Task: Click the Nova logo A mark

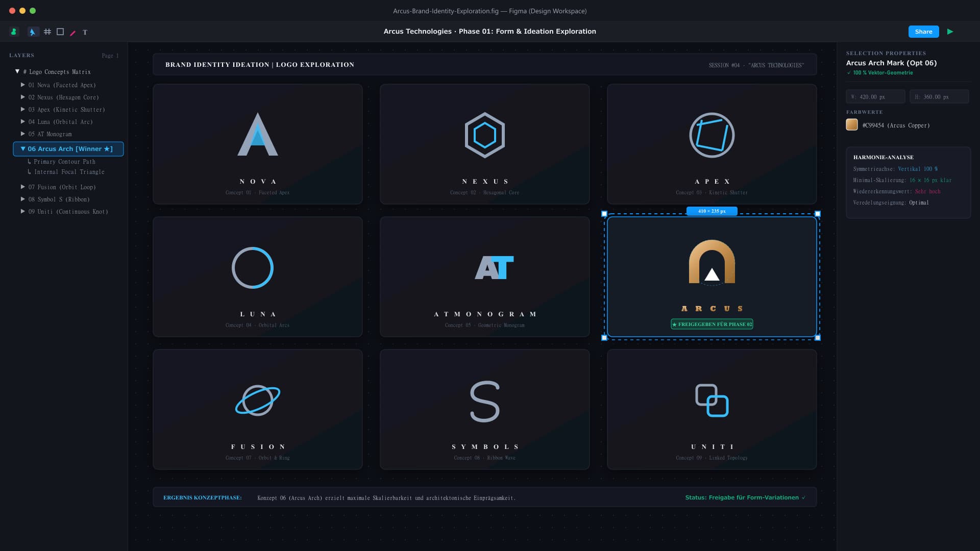Action: (x=258, y=134)
